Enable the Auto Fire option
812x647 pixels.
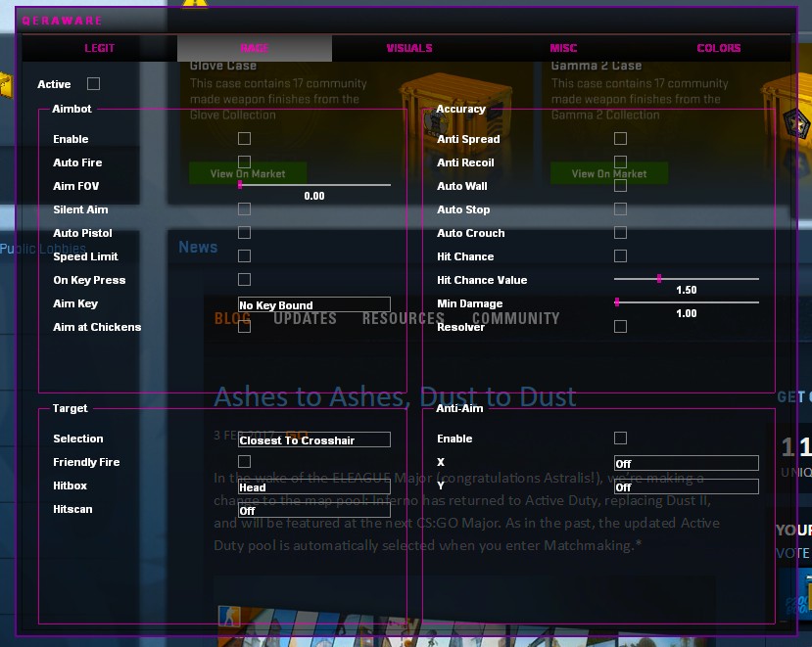[245, 162]
